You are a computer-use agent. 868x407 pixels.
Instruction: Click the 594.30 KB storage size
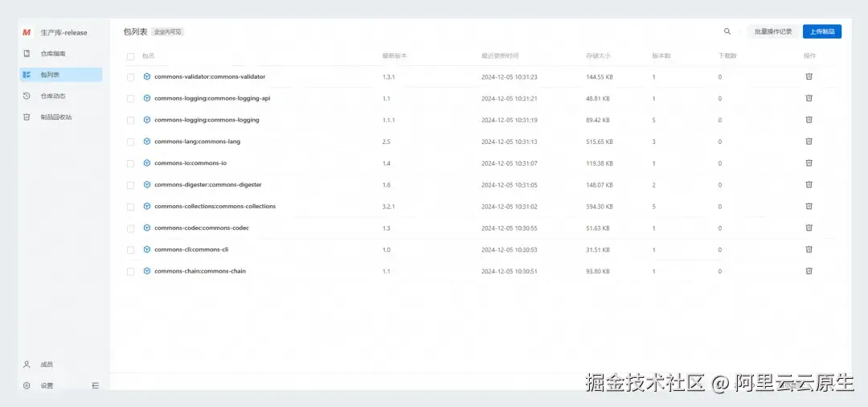(x=600, y=207)
